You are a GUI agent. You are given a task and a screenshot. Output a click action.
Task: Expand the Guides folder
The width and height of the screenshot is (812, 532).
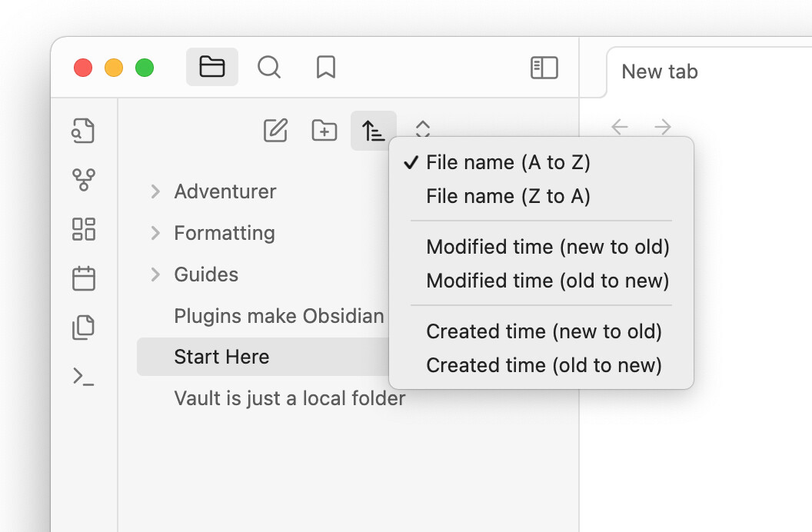[155, 274]
